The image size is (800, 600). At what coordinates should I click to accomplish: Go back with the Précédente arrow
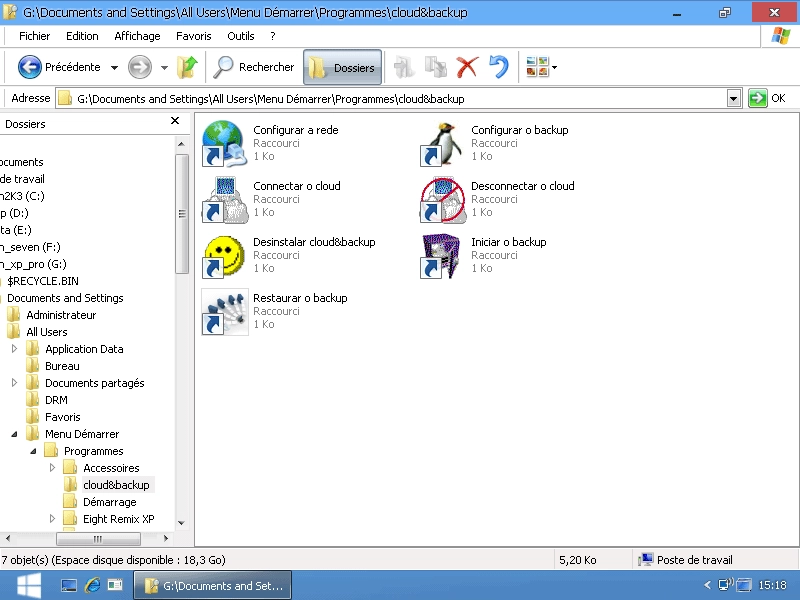[x=30, y=67]
